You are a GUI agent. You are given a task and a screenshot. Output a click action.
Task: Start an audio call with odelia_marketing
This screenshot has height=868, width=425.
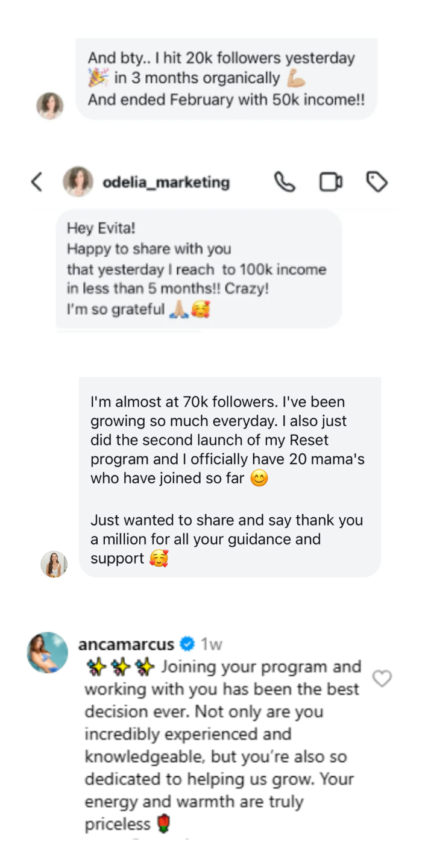click(x=285, y=182)
